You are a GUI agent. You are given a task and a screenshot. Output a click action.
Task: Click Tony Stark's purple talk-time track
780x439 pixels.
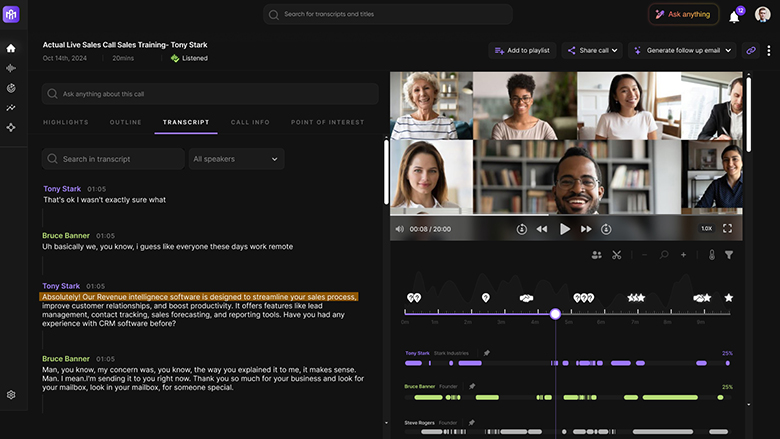tap(567, 363)
